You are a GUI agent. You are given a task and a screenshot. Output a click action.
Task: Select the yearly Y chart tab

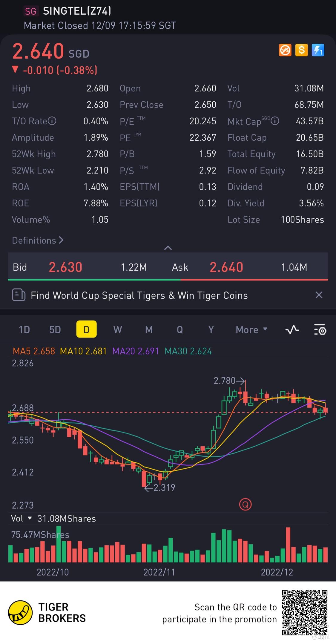click(x=211, y=329)
